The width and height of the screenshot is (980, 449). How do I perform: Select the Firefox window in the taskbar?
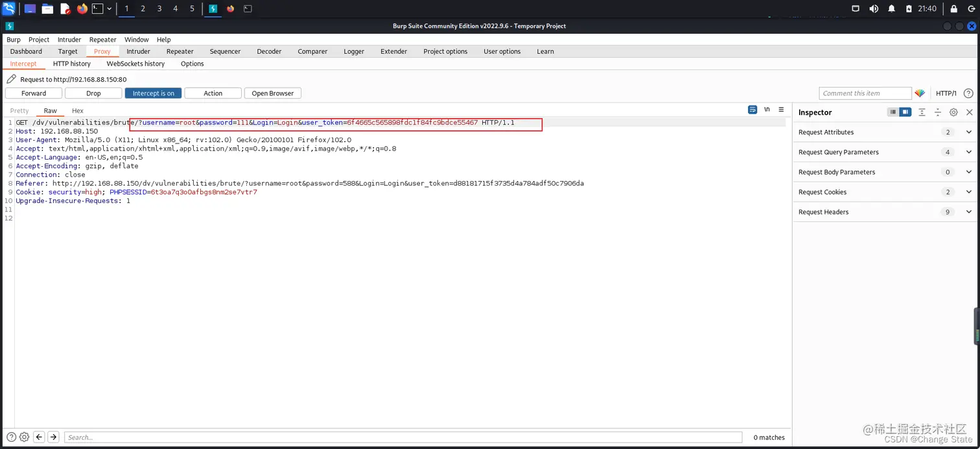230,8
